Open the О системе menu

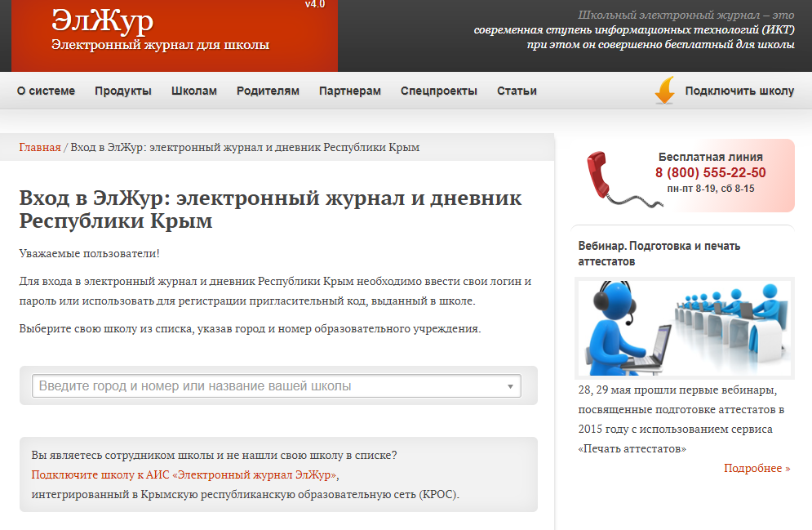click(x=46, y=91)
